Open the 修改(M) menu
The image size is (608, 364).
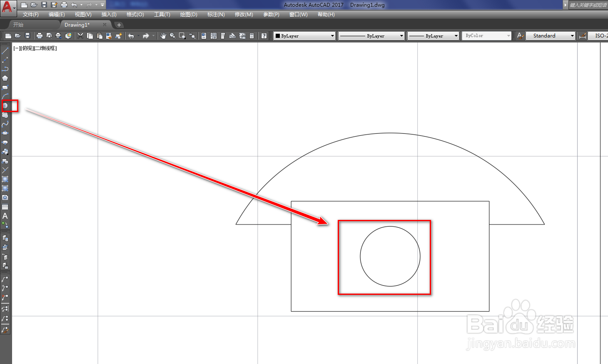[x=244, y=15]
